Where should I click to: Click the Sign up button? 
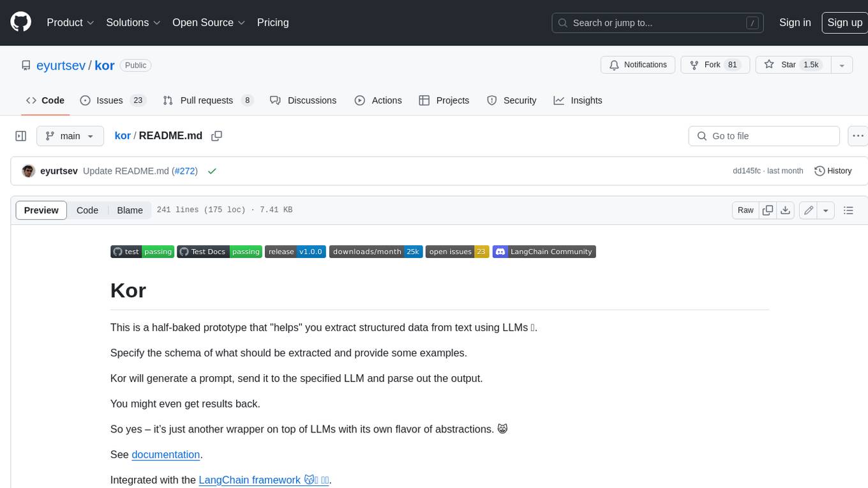[x=844, y=22]
